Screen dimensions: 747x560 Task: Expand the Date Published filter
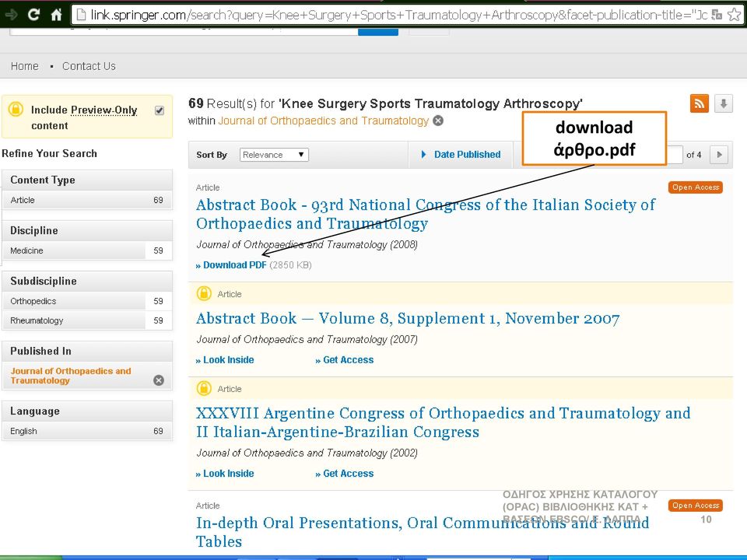pos(461,154)
